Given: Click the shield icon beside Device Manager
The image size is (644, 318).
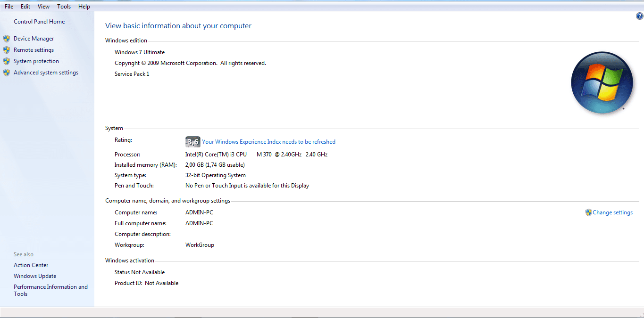Looking at the screenshot, I should pos(7,39).
